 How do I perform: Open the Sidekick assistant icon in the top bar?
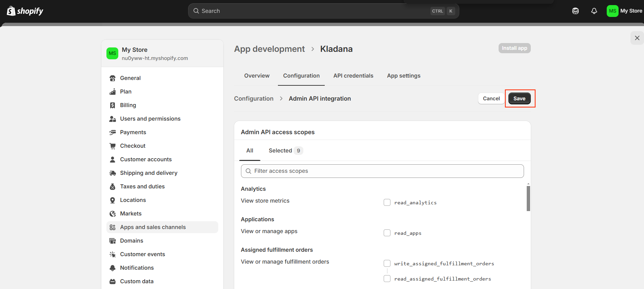coord(576,11)
